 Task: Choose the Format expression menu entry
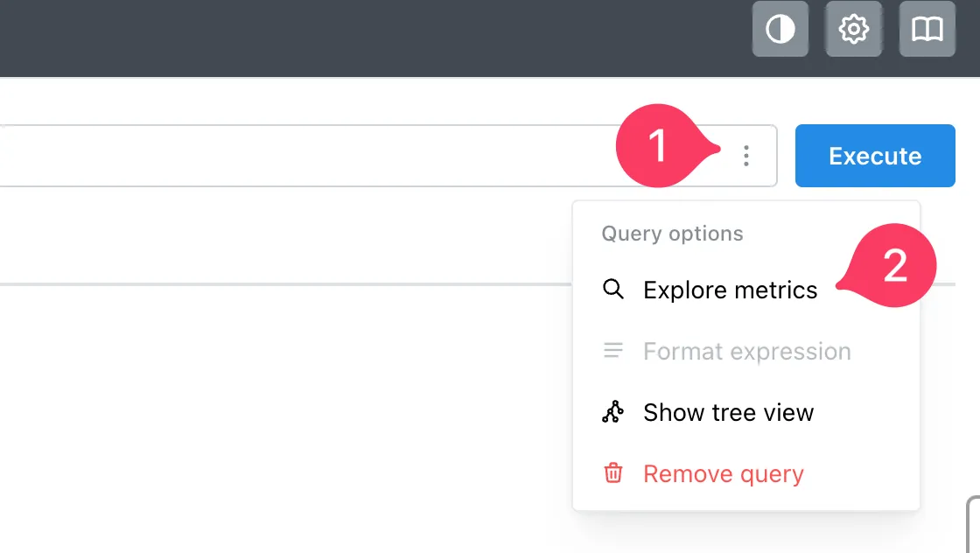[x=746, y=351]
